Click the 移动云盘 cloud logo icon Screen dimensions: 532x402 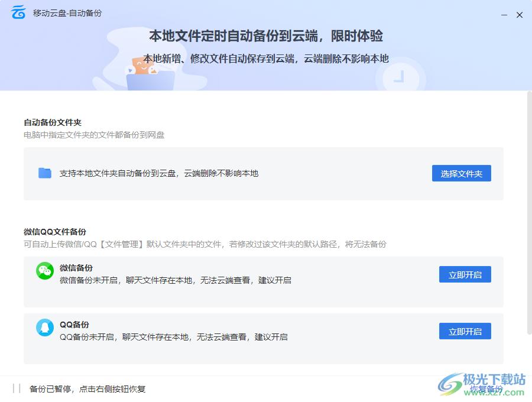click(x=19, y=12)
